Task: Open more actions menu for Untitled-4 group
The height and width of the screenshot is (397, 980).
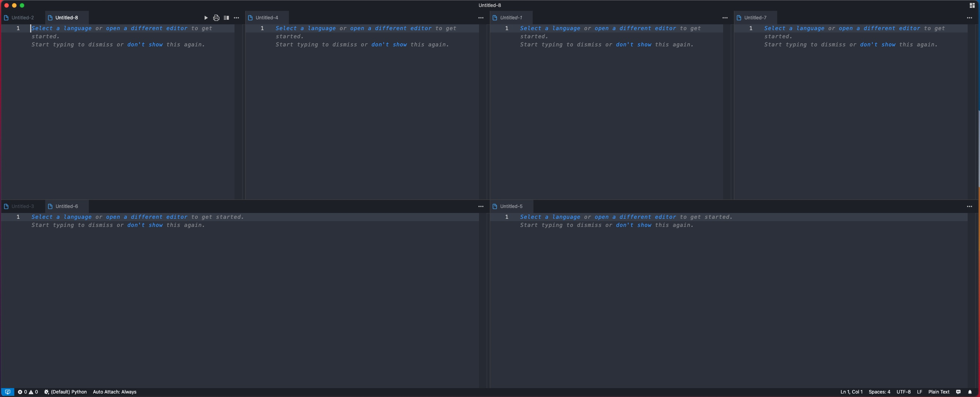Action: (x=481, y=18)
